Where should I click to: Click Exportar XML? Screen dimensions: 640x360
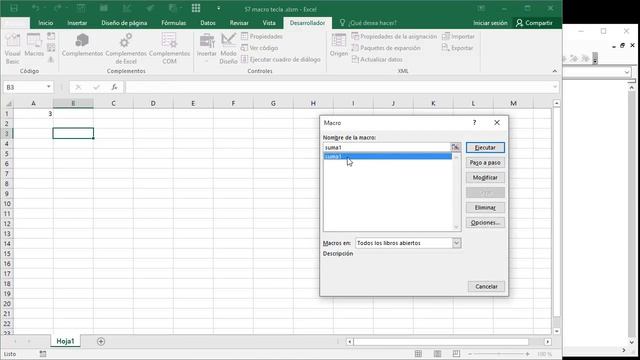coord(458,48)
